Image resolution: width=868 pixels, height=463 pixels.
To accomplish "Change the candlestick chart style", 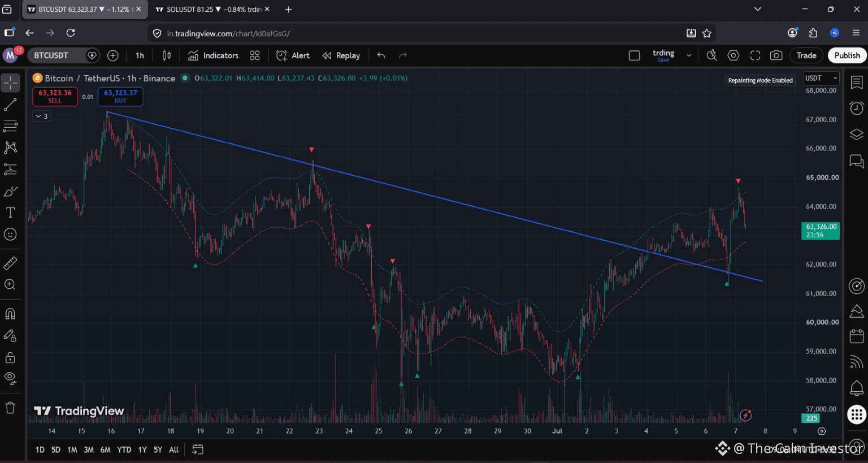I will [x=167, y=55].
